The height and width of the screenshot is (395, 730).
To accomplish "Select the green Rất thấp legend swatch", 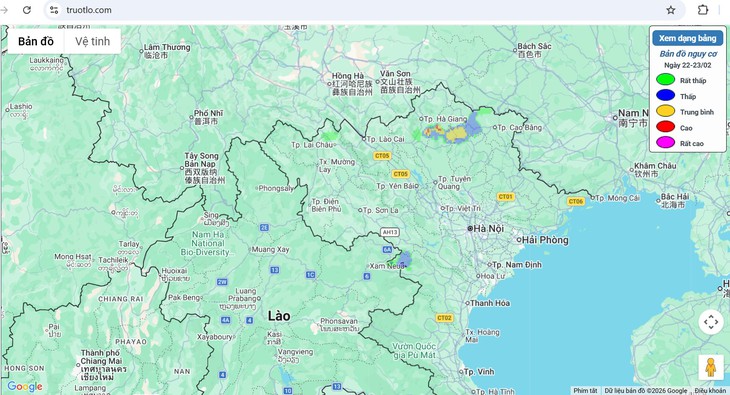I will coord(665,80).
